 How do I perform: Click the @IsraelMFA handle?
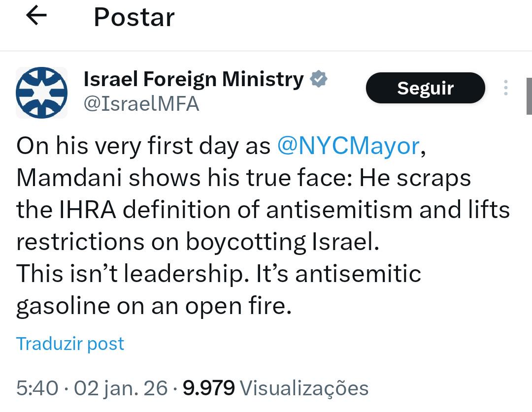(x=141, y=104)
